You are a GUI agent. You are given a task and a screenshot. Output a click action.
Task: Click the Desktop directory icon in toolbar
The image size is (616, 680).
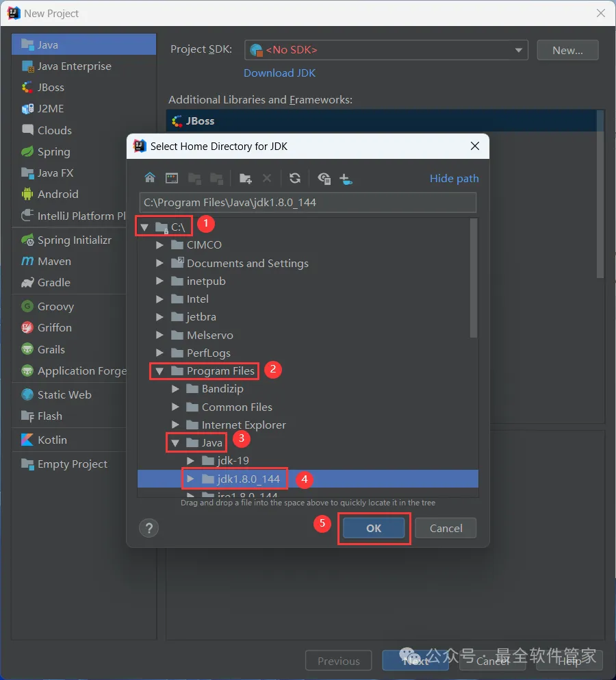(x=172, y=178)
